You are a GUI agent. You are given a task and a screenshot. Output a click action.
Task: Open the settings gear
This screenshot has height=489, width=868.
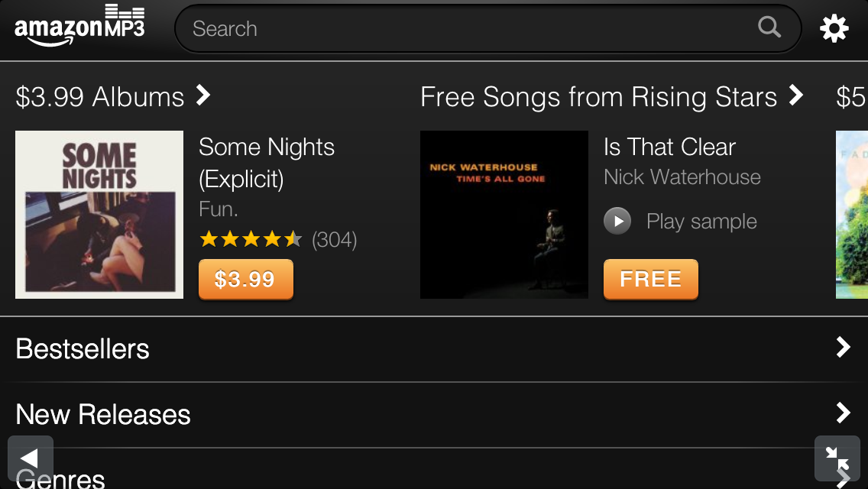[x=834, y=28]
